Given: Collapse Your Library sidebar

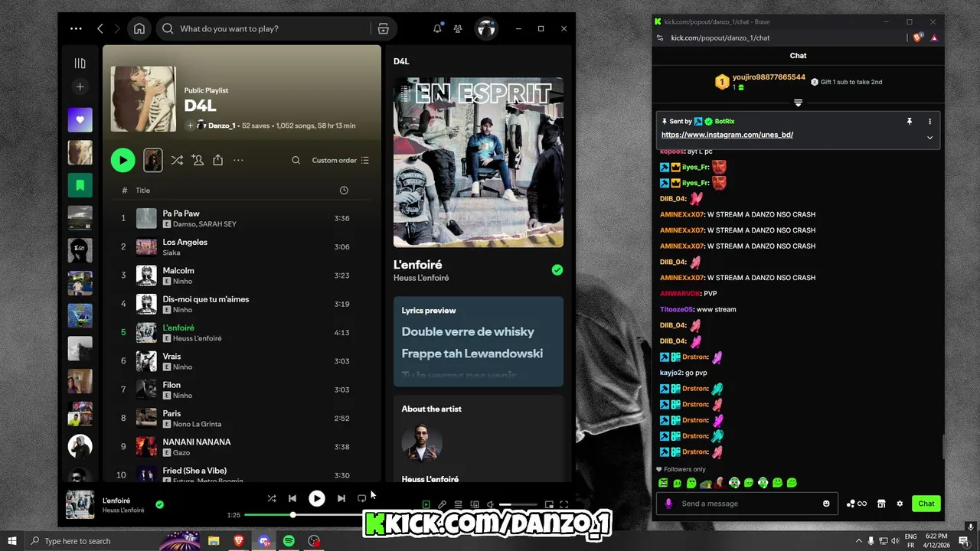Looking at the screenshot, I should [x=80, y=64].
